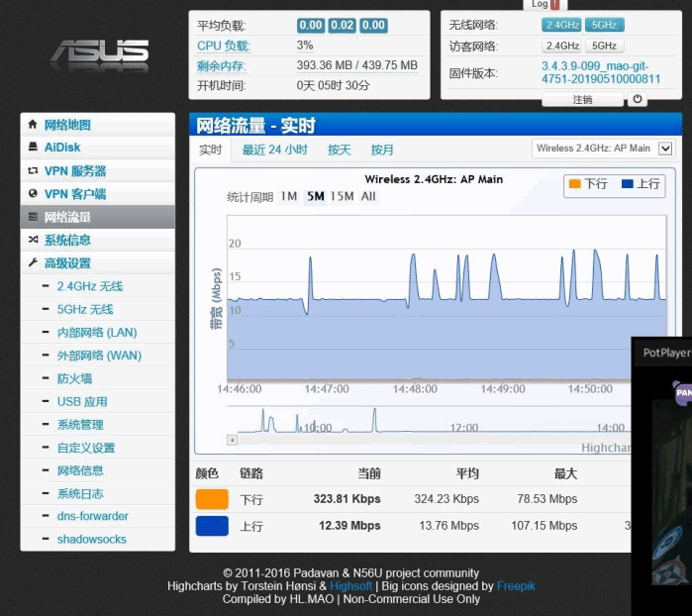Viewport: 692px width, 616px height.
Task: Open 内部网络 (LAN) settings
Action: click(x=98, y=332)
